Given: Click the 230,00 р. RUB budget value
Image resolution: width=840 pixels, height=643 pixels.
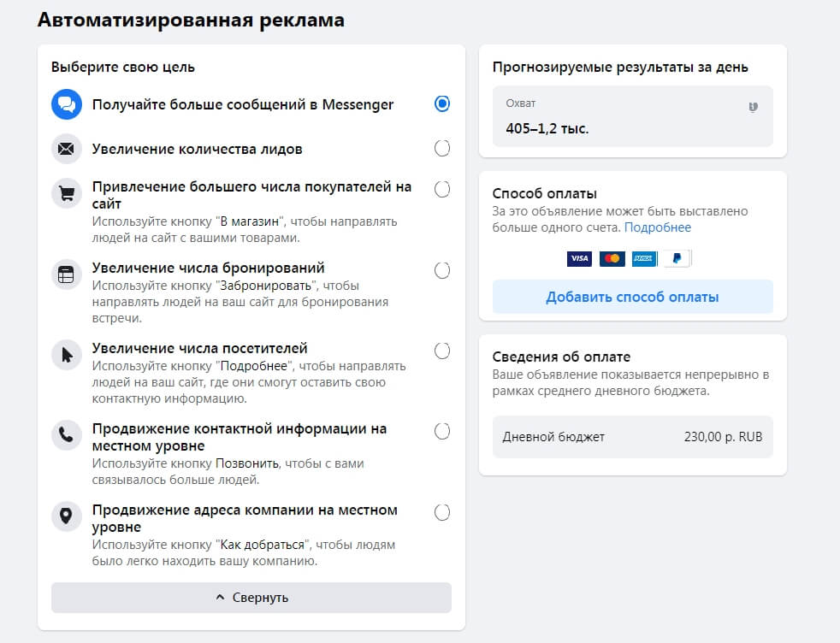Looking at the screenshot, I should point(723,437).
